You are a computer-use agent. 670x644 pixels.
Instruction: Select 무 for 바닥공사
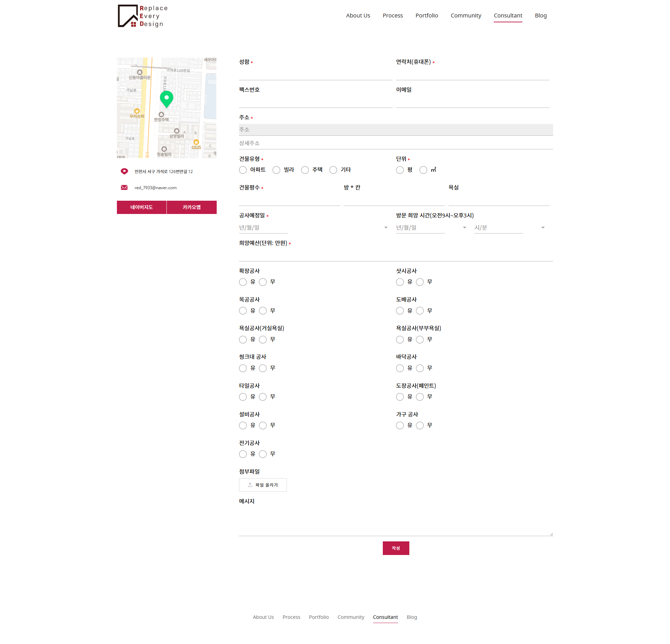click(420, 368)
